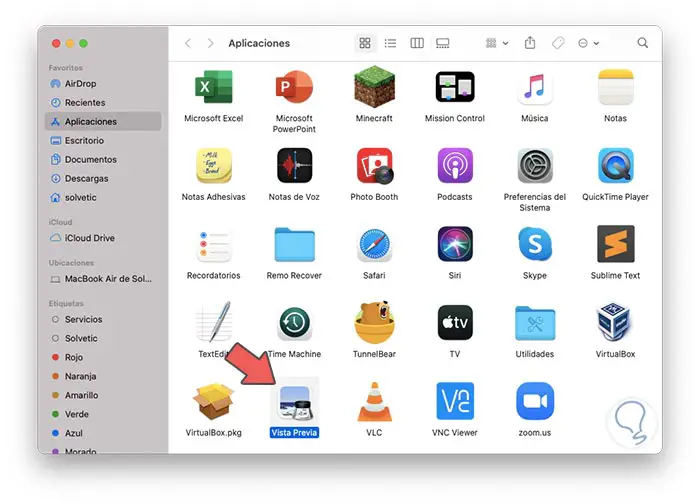Switch to icon grid view
Screen dimensions: 700x504
[365, 44]
